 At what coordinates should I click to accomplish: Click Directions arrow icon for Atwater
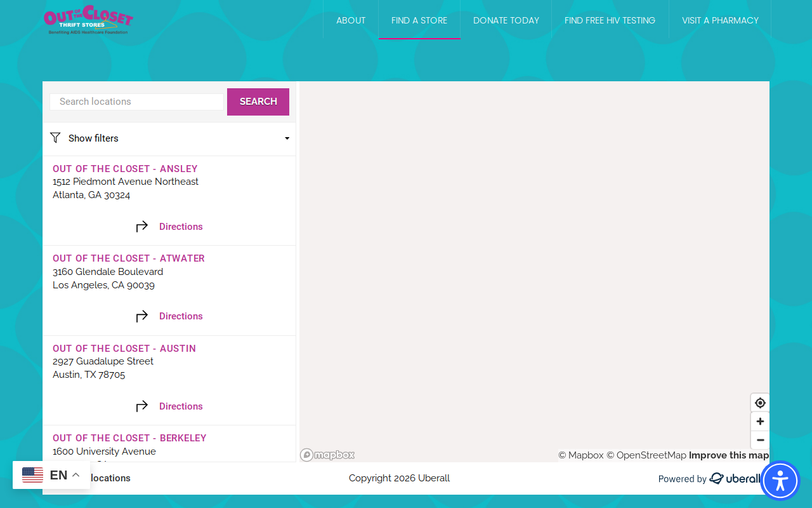142,316
